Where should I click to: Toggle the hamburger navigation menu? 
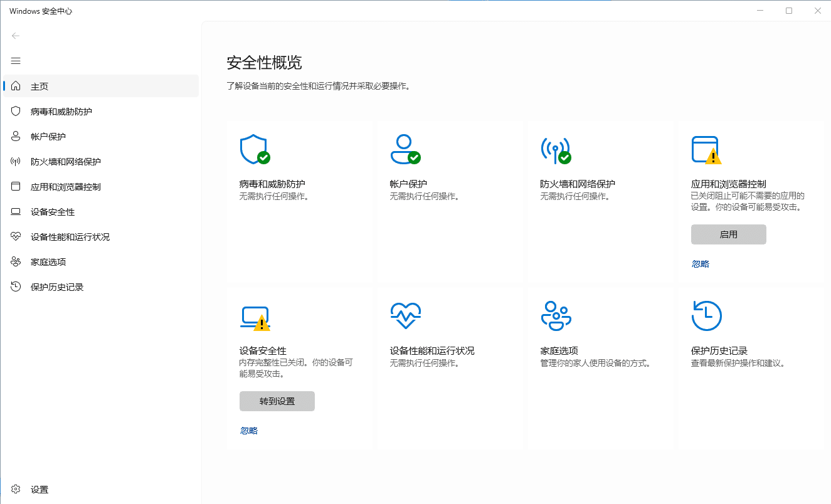click(x=16, y=61)
